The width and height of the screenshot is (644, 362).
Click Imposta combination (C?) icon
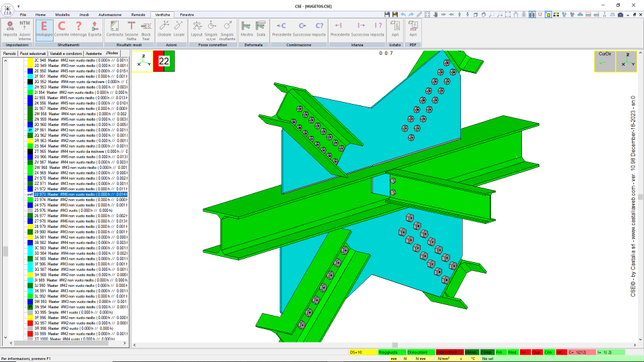pos(319,29)
